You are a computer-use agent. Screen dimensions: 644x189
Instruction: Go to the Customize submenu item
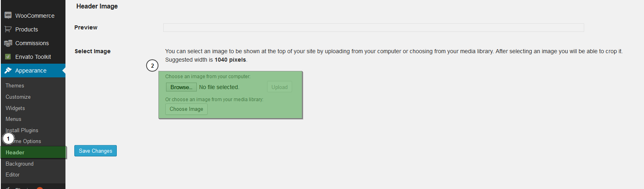pos(18,97)
